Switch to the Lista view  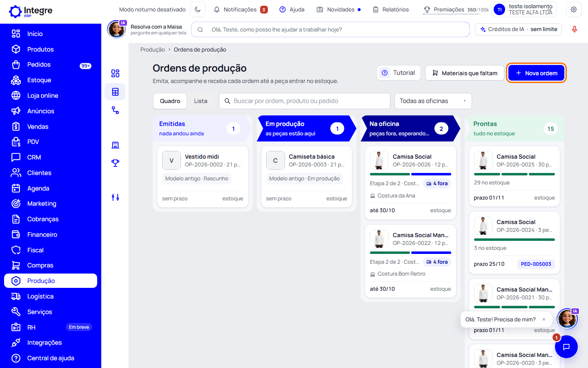[201, 101]
